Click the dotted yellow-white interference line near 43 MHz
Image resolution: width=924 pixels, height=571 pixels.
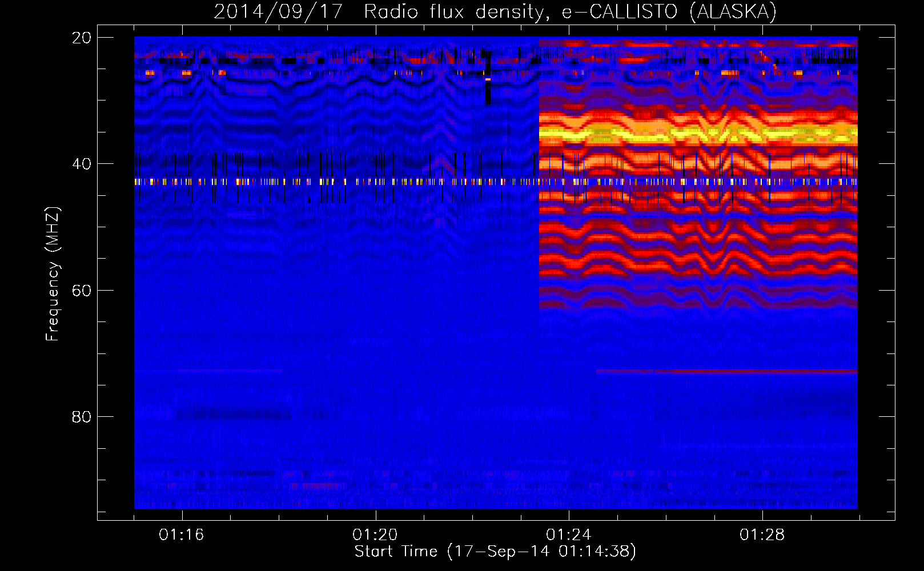point(496,182)
